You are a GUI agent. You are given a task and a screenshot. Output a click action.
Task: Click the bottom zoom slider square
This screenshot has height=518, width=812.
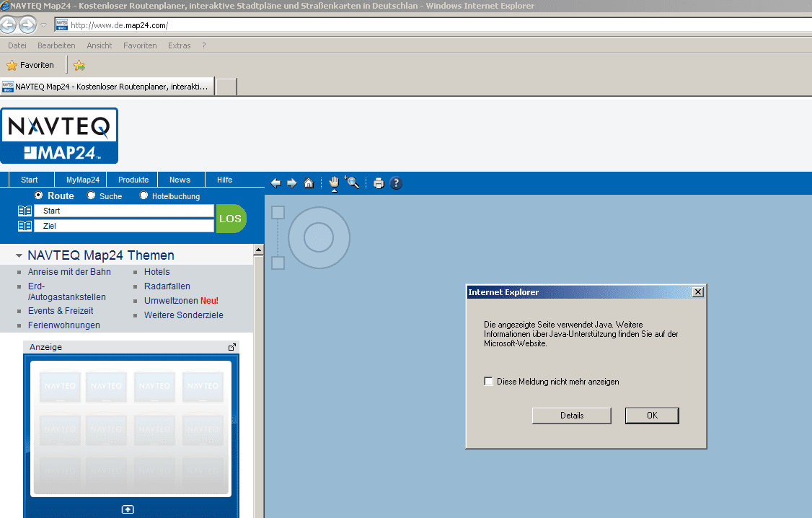tap(278, 263)
